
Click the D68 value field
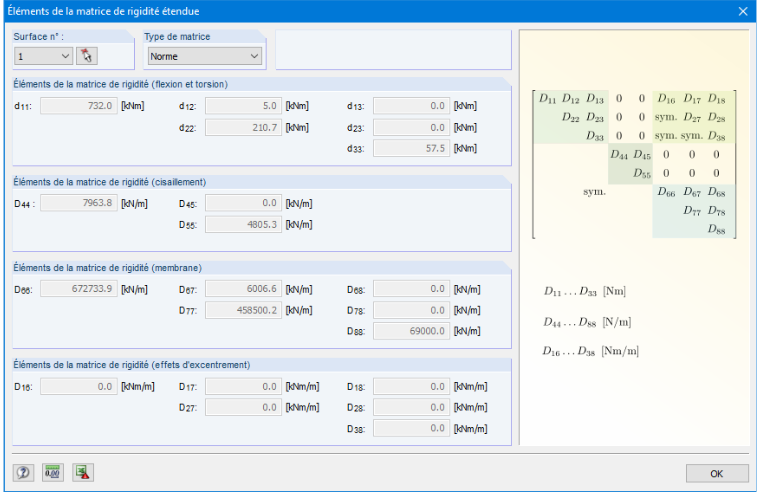[x=412, y=289]
